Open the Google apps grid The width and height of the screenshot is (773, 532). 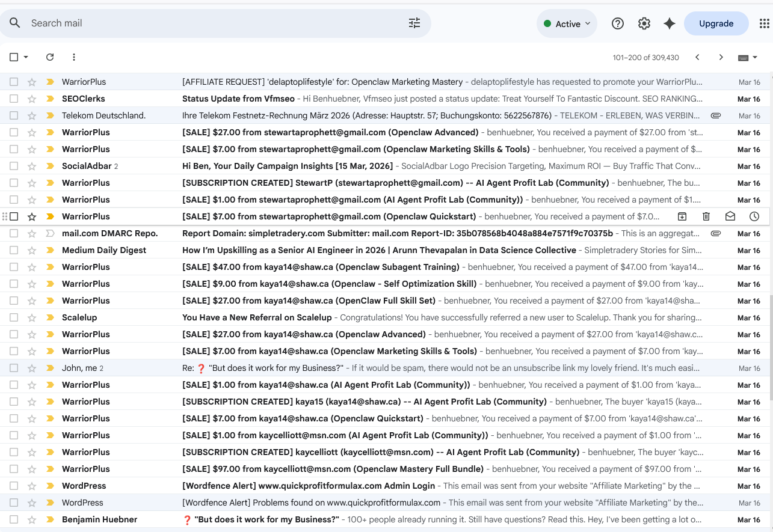765,23
